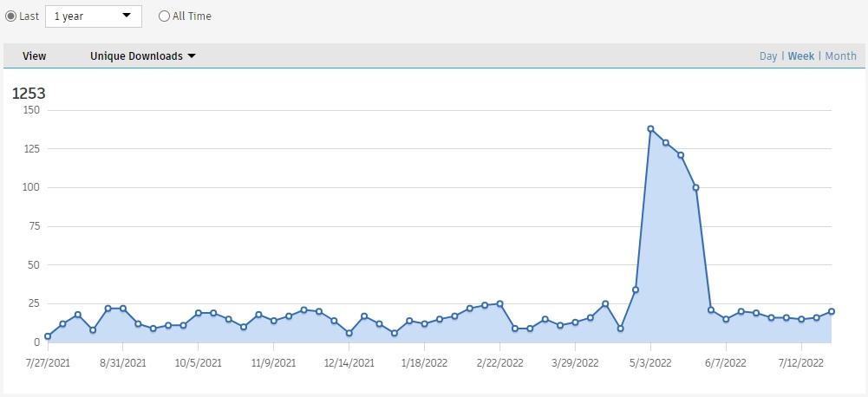This screenshot has height=397, width=868.
Task: Click the data point above 2/22/2022
Action: click(x=499, y=303)
